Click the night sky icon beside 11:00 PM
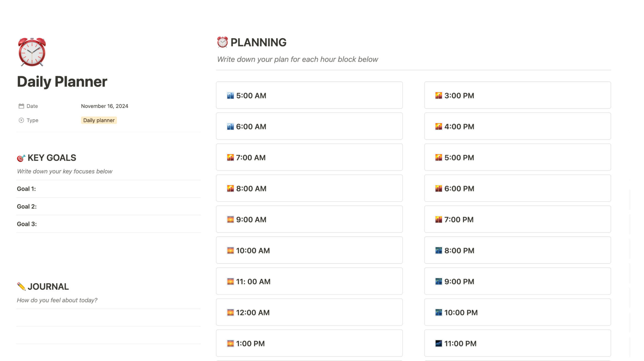644x361 pixels. [438, 344]
